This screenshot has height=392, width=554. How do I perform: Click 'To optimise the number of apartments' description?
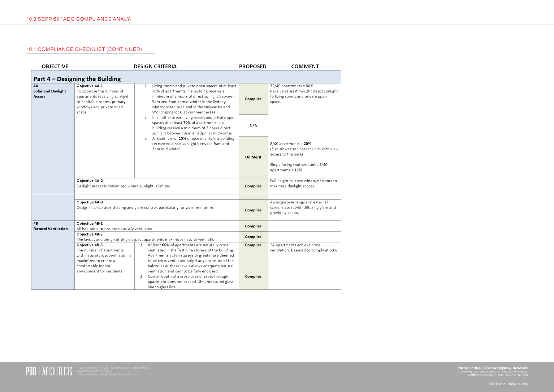(103, 102)
